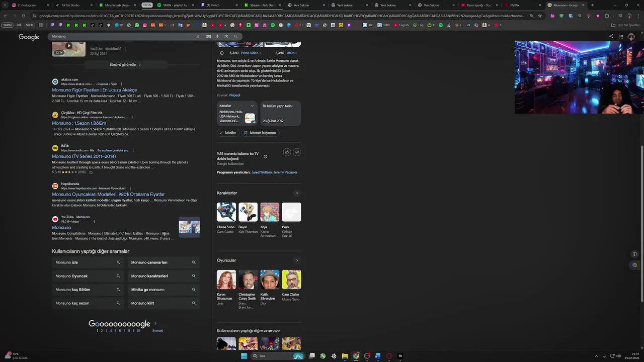Search related query Monsuno izle
This screenshot has width=644, height=362.
pos(88,262)
